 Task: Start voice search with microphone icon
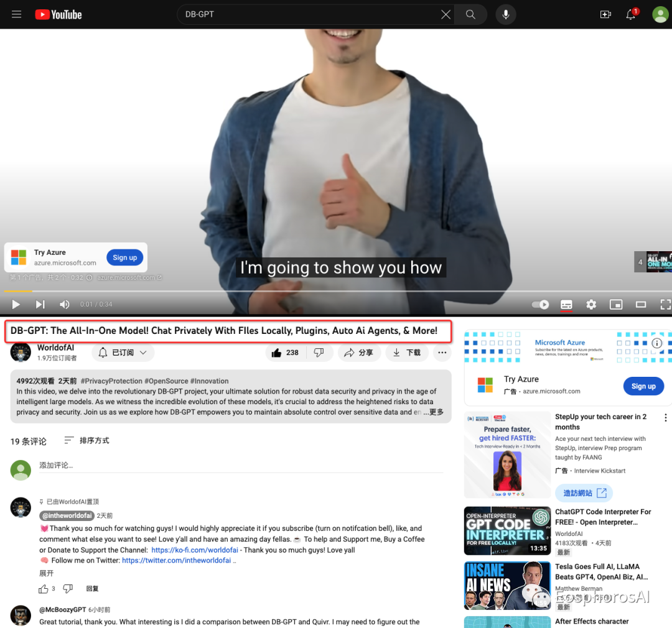click(x=506, y=14)
